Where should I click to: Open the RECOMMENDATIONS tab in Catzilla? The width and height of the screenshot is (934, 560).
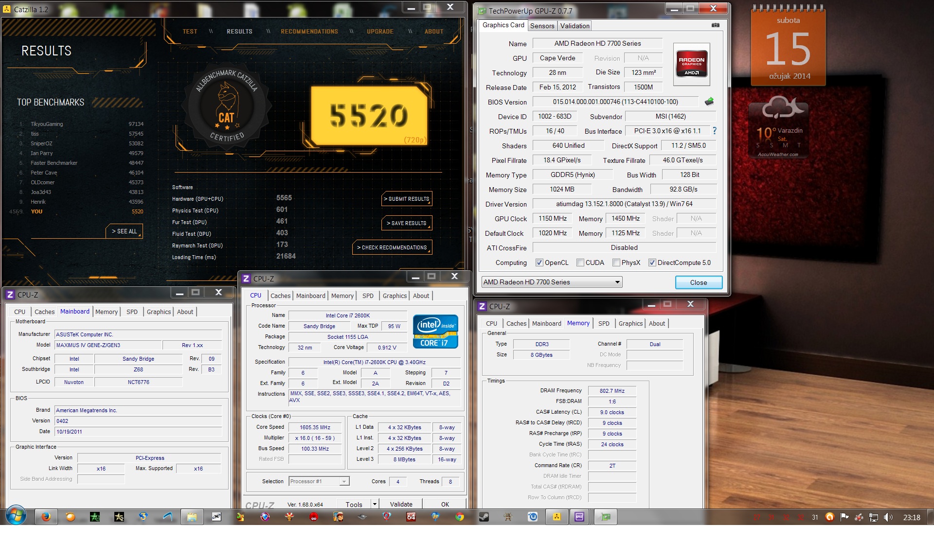pos(309,32)
